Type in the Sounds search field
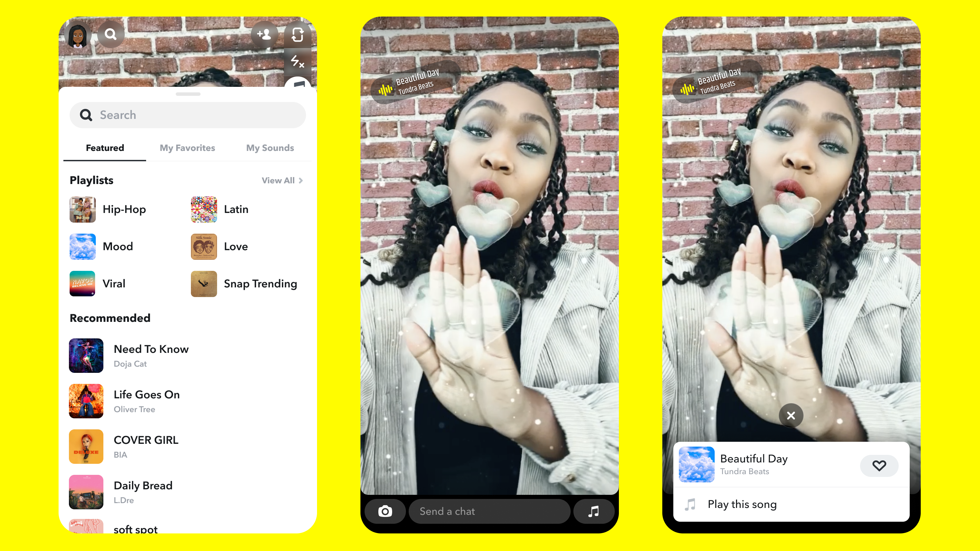980x551 pixels. click(x=188, y=114)
